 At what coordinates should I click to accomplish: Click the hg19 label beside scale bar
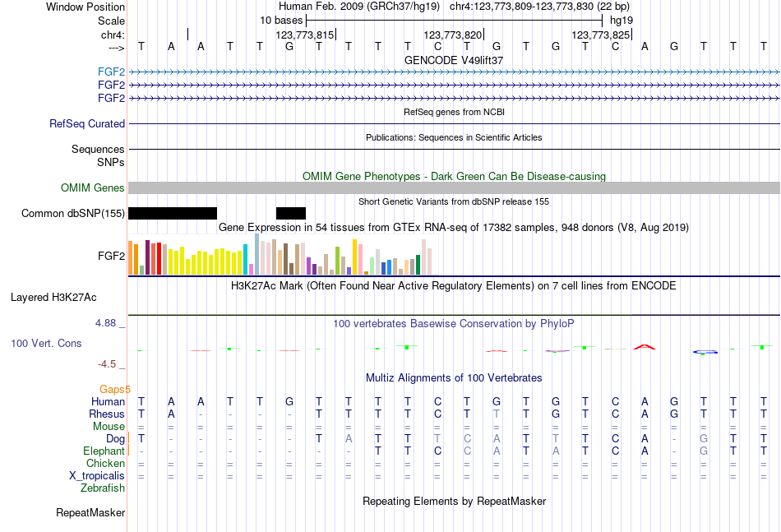tap(622, 21)
